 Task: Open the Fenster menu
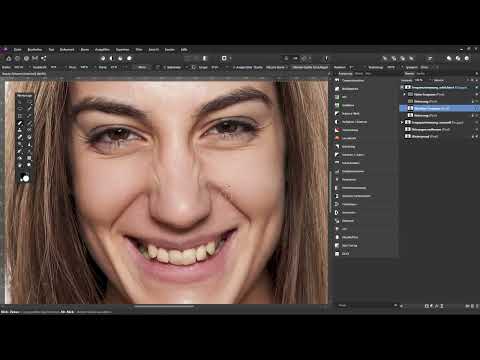point(170,50)
